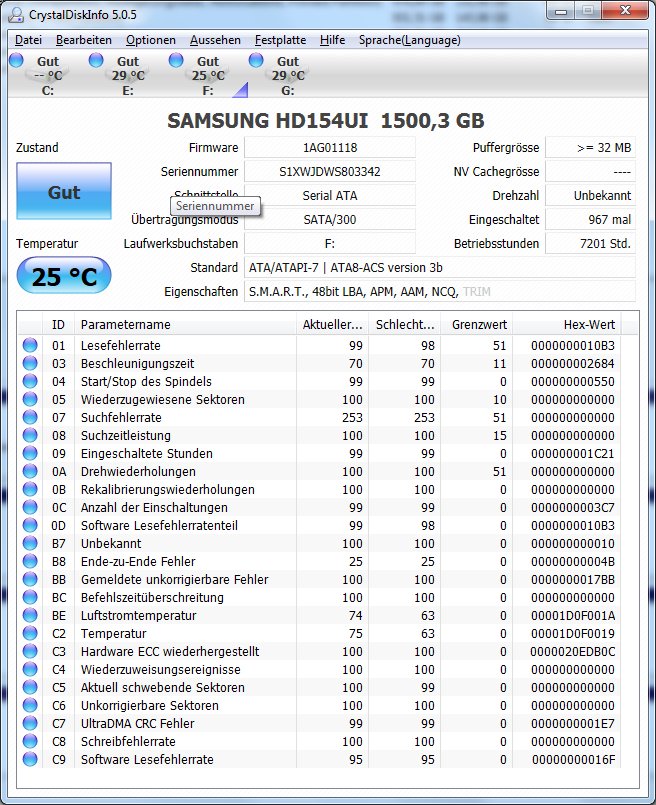
Task: Click the Laufwerksbuchstaben field F:
Action: click(330, 243)
